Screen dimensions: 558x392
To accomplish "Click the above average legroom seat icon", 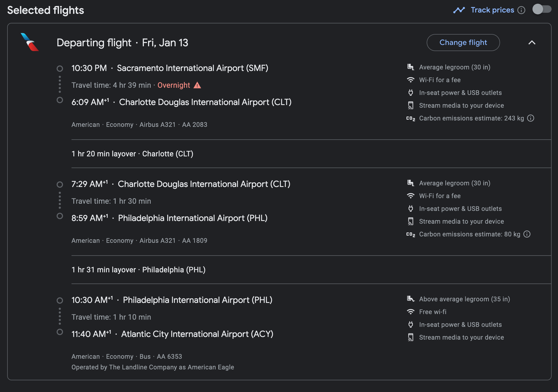I will point(411,299).
